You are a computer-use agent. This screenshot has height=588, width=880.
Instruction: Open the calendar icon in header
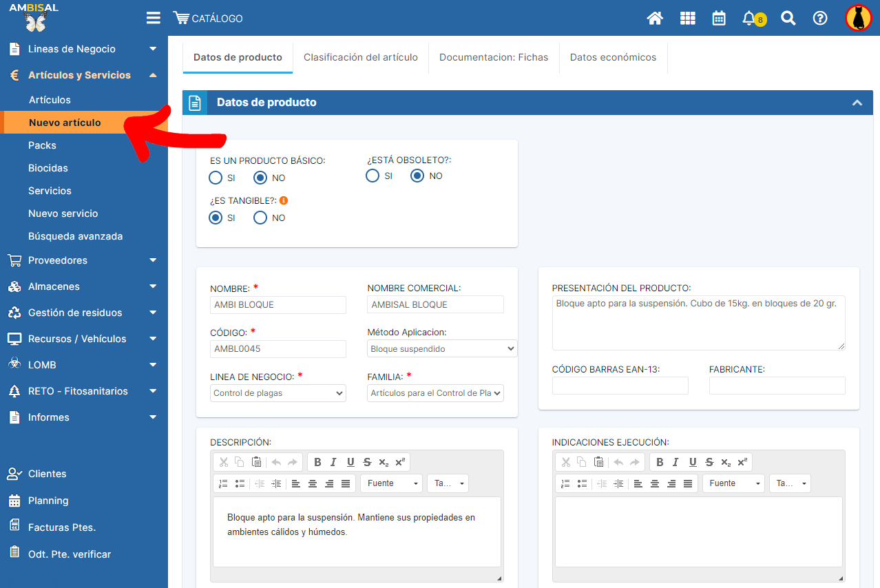(719, 19)
